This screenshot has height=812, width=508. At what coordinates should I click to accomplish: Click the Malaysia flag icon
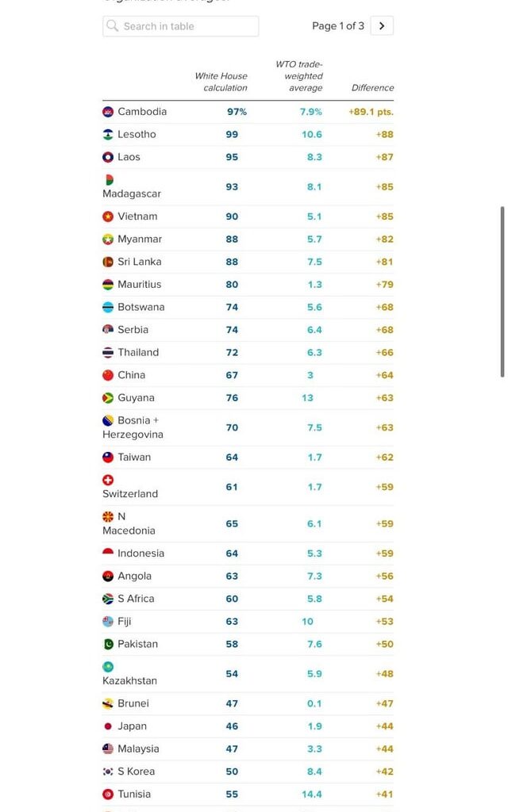108,749
